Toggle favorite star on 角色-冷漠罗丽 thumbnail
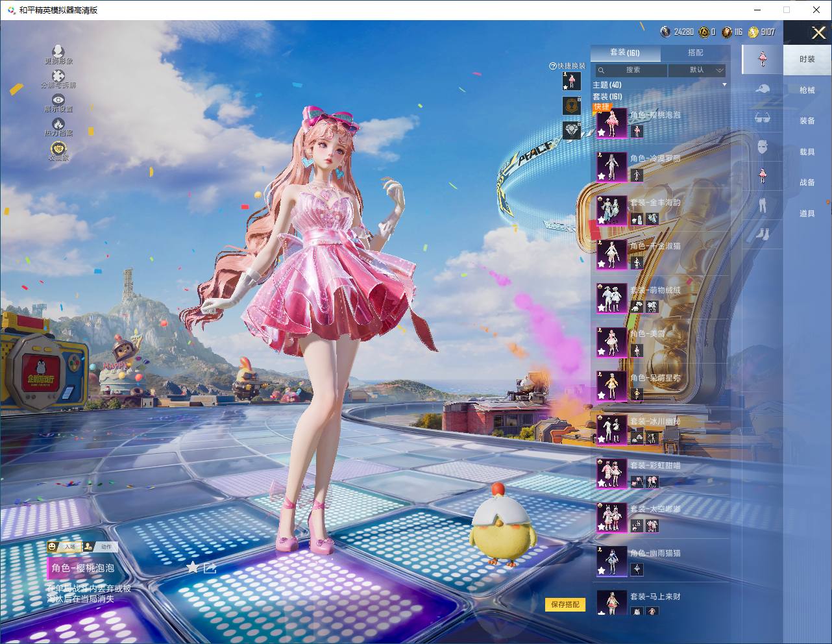 602,177
